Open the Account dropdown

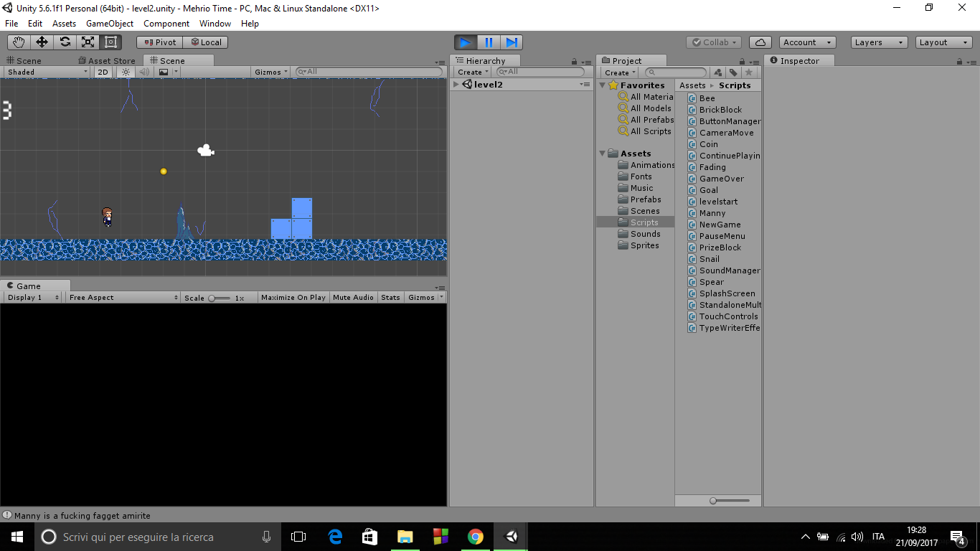tap(807, 42)
